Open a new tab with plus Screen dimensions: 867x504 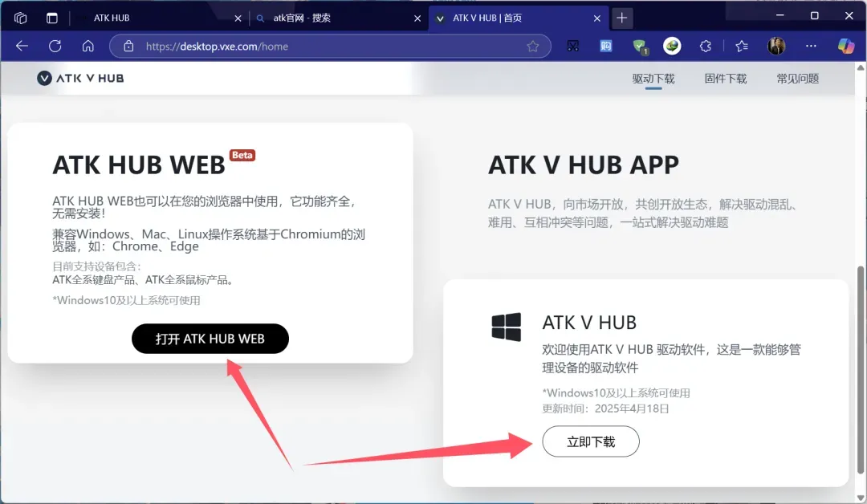(x=621, y=18)
